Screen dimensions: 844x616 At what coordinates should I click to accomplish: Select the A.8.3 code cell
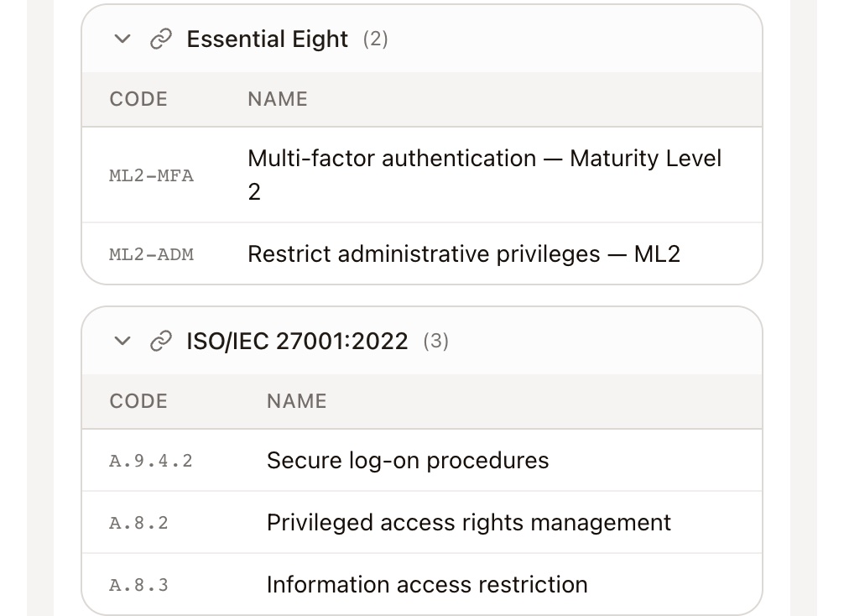(139, 585)
